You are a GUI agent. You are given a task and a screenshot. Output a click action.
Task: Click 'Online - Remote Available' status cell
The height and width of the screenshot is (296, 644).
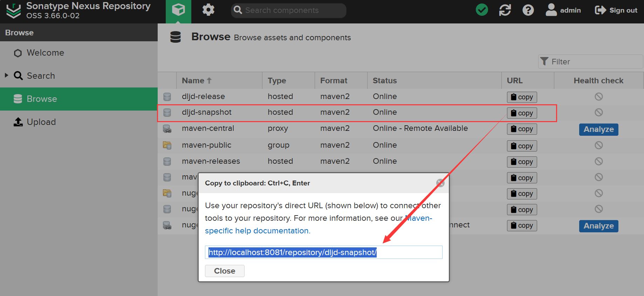pyautogui.click(x=420, y=128)
